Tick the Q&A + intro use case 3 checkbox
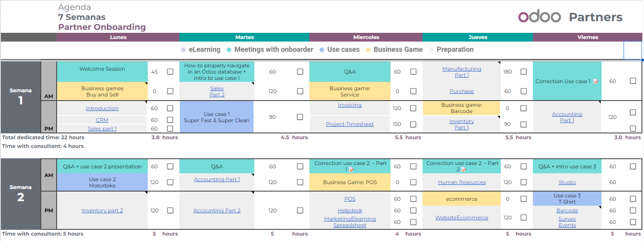 tap(633, 167)
